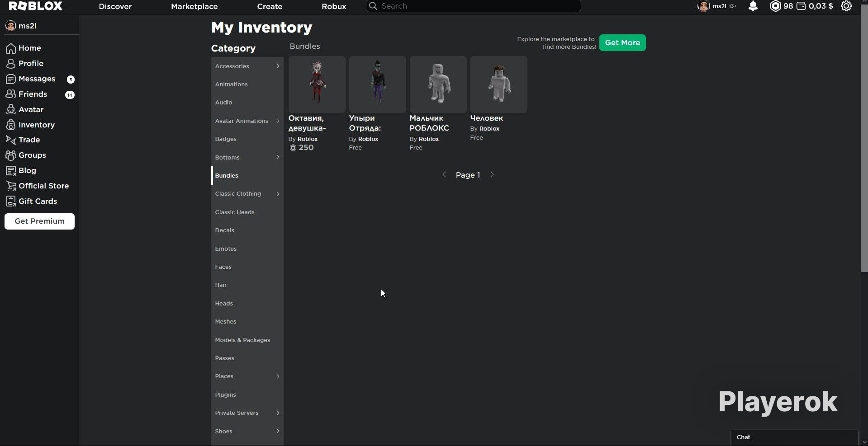Select the Decals category
This screenshot has height=446, width=868.
247,230
